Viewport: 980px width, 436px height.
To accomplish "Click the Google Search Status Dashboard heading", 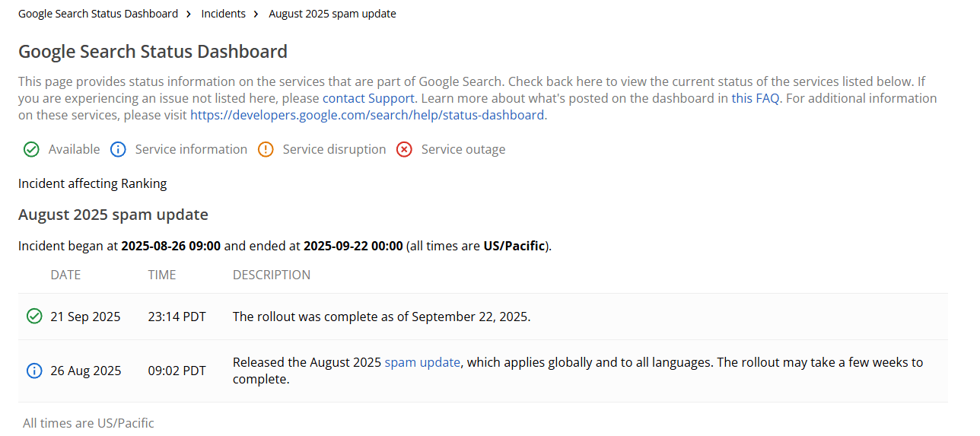I will [153, 52].
